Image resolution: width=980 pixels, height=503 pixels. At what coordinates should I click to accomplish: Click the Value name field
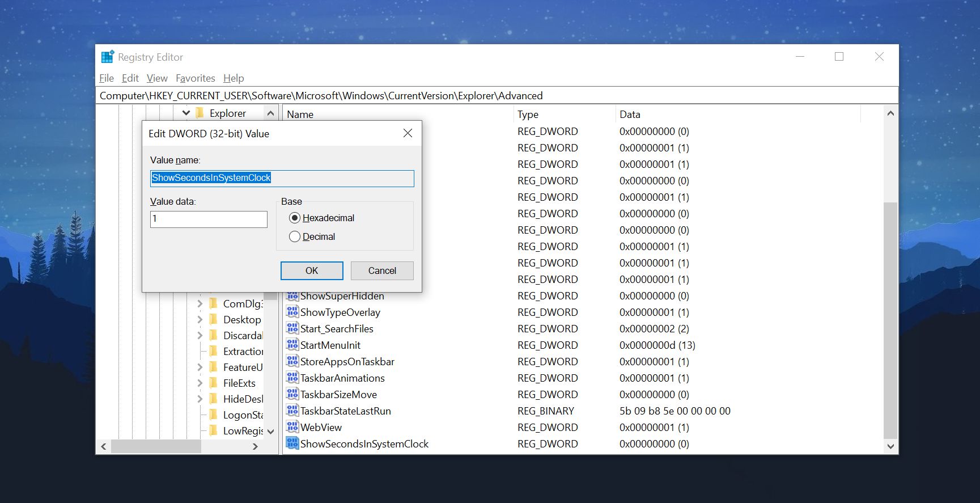(x=282, y=178)
